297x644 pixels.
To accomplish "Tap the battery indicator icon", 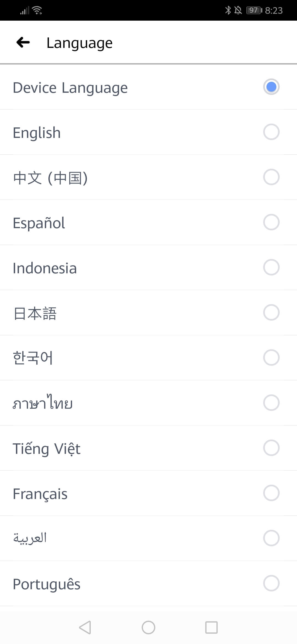I will (254, 10).
